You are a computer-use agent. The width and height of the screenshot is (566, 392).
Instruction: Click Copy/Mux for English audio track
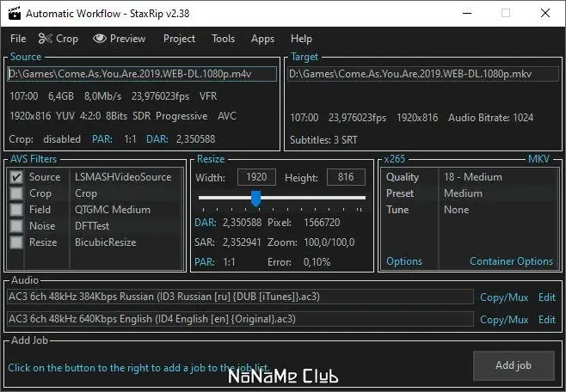(504, 320)
